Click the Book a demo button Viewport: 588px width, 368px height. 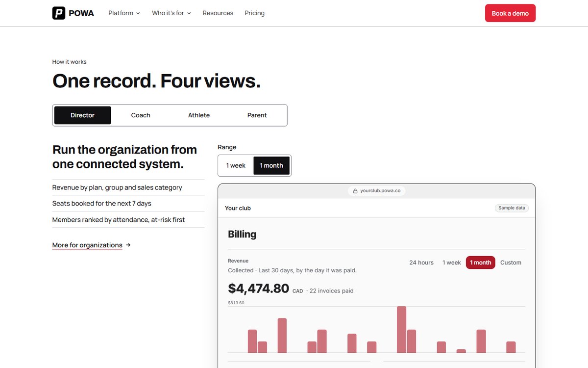[510, 13]
